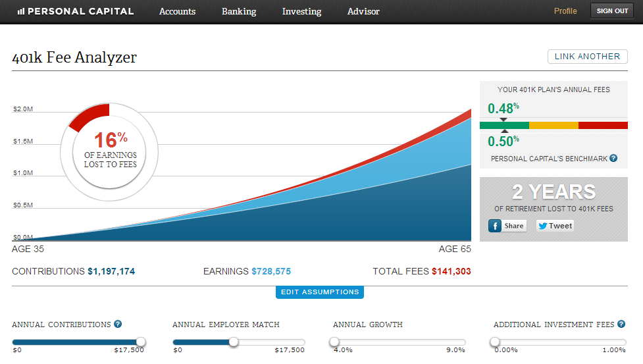Click the 2 YEARS retirement lost heading
643x364 pixels.
[553, 192]
